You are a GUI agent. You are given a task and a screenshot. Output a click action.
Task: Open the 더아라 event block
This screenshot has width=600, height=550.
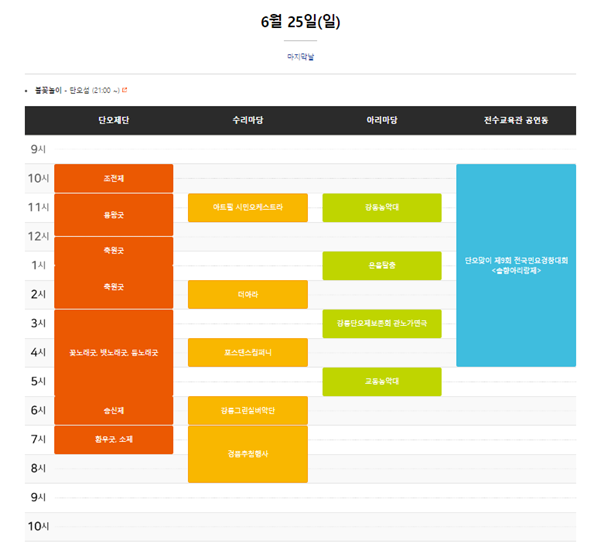coord(248,294)
